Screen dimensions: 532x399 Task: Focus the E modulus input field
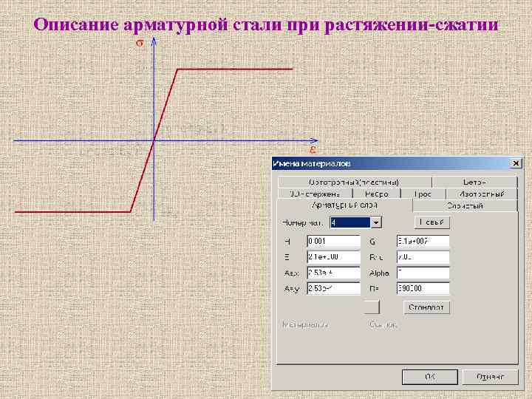(333, 257)
